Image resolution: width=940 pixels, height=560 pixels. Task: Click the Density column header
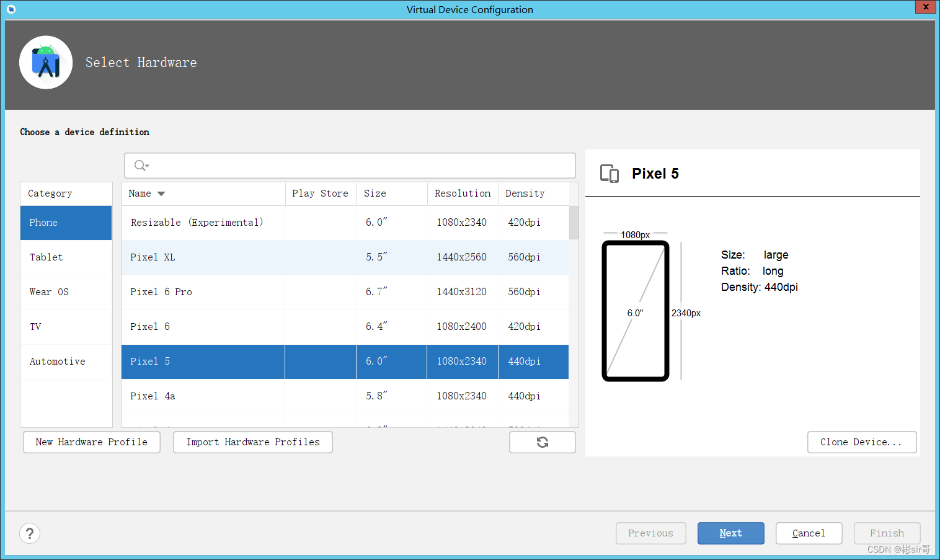coord(534,193)
